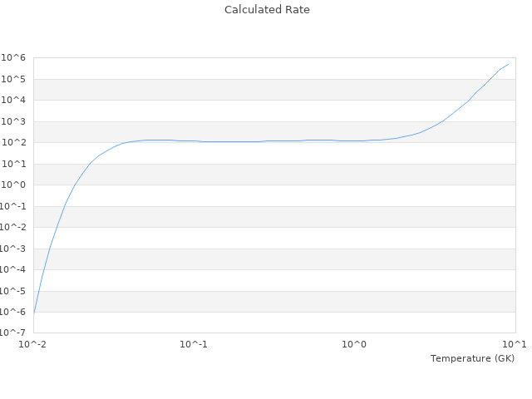Select the 10^-1 tick label on the x-axis
Screen dimensions: 532x399
pyautogui.click(x=194, y=344)
